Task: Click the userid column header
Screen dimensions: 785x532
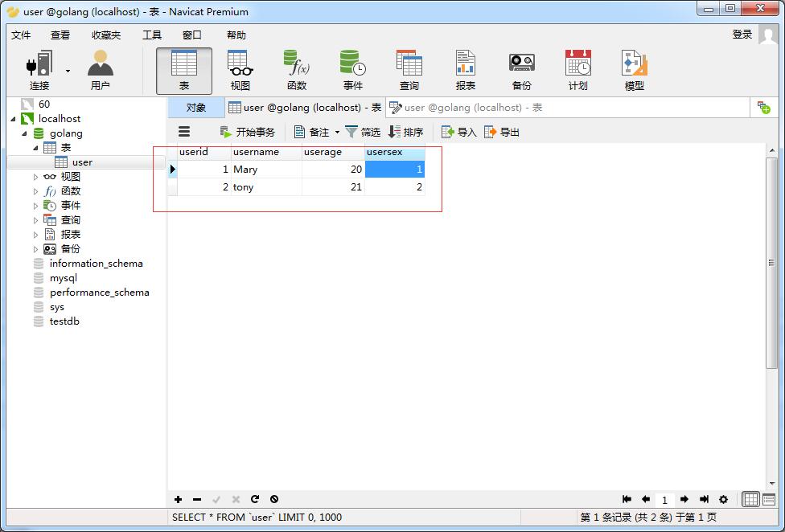Action: 204,152
